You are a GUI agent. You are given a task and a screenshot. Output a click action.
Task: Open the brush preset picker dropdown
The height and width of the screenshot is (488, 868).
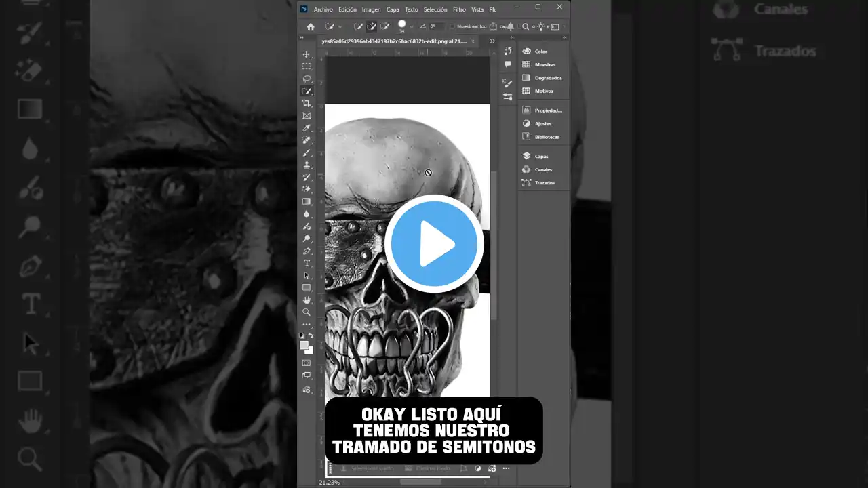point(411,27)
